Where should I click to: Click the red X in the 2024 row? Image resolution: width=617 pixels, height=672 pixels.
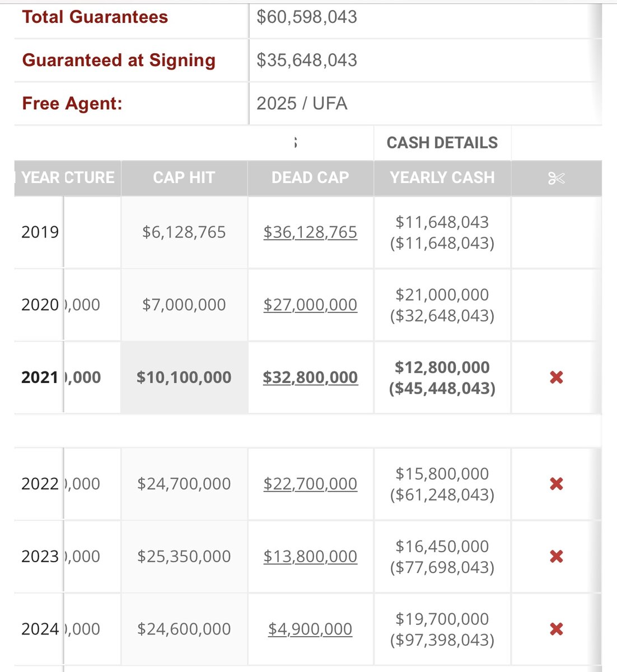[x=556, y=629]
